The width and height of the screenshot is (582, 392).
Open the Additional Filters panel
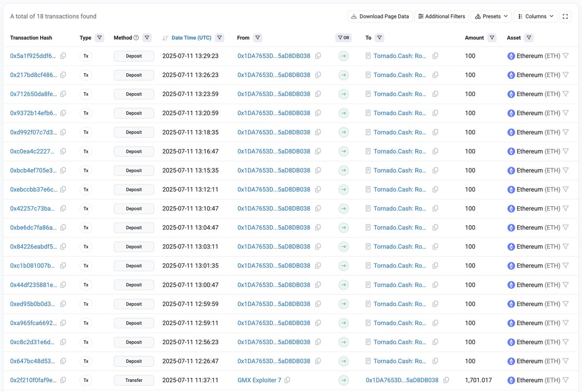click(x=442, y=16)
